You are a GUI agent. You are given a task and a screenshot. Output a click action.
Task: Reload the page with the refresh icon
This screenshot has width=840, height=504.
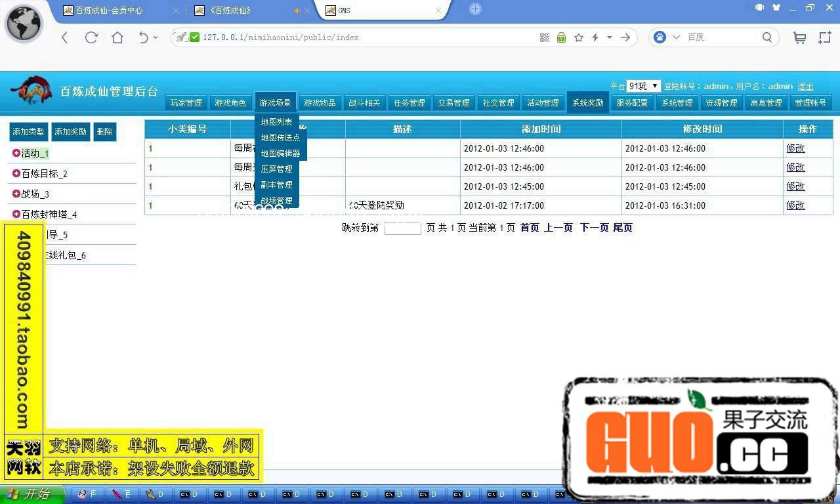91,37
